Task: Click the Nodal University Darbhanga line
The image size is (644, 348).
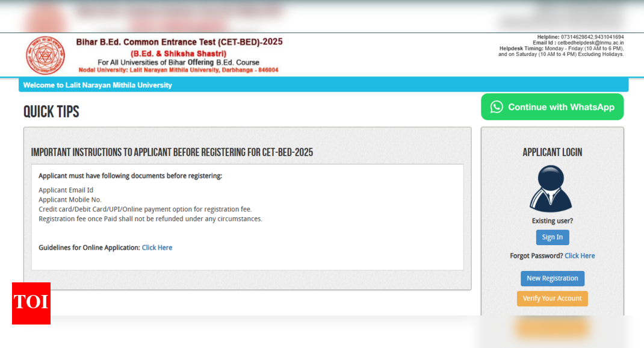Action: coord(178,70)
